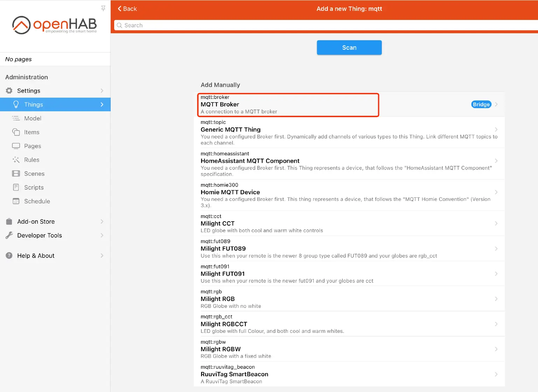Click the Scenes icon in sidebar
Image resolution: width=538 pixels, height=392 pixels.
16,173
